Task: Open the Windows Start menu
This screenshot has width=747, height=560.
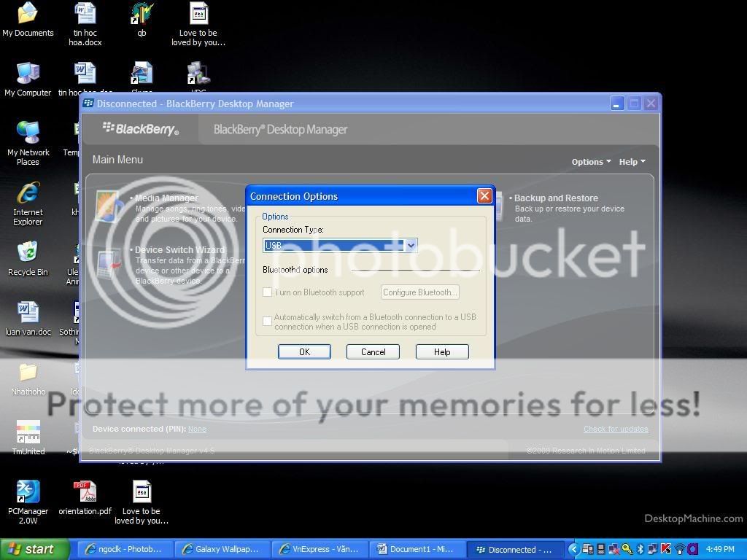Action: (34, 549)
